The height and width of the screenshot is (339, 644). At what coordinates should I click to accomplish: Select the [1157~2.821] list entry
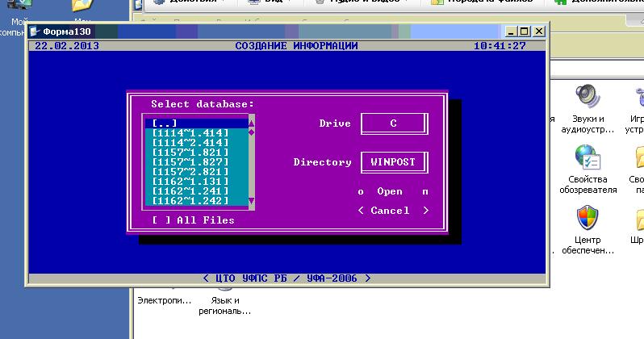point(197,171)
